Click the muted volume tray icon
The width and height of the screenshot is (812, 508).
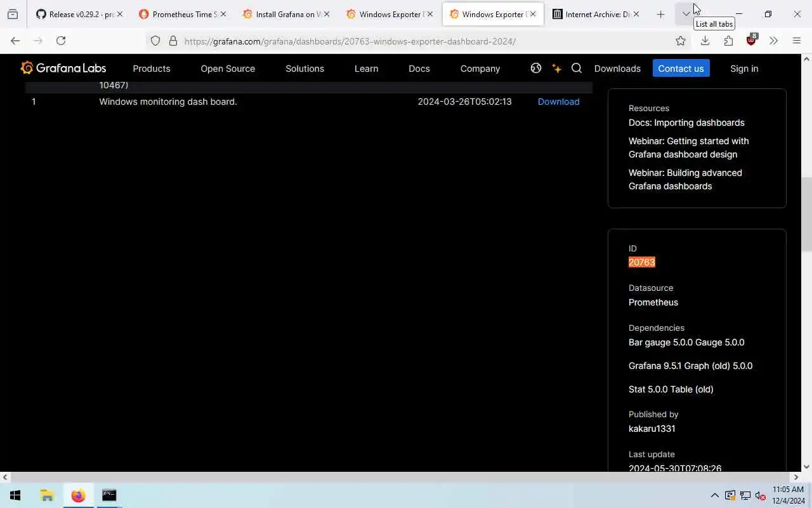pos(761,495)
